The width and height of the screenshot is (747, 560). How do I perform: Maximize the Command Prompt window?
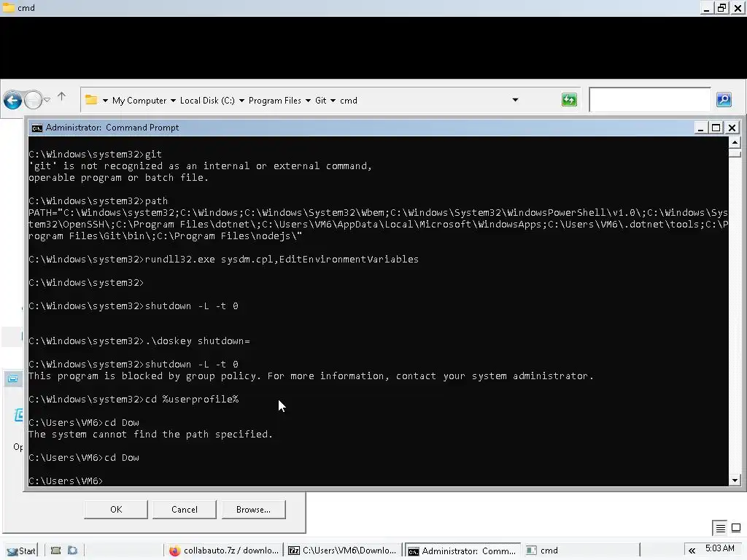tap(716, 128)
